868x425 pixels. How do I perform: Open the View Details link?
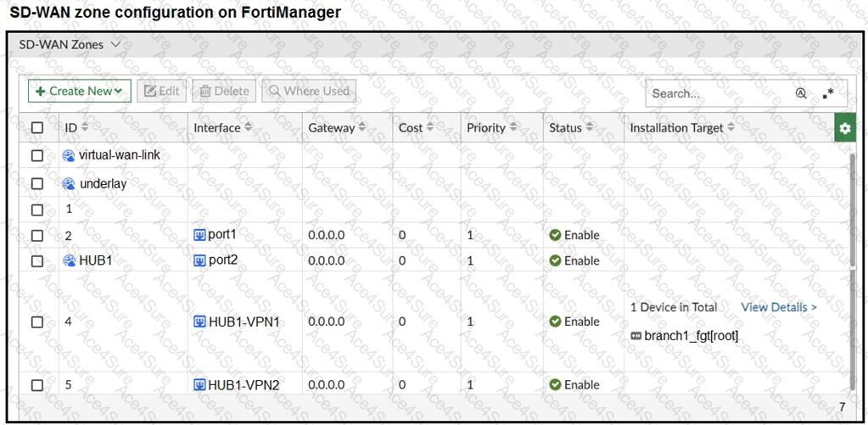tap(778, 307)
